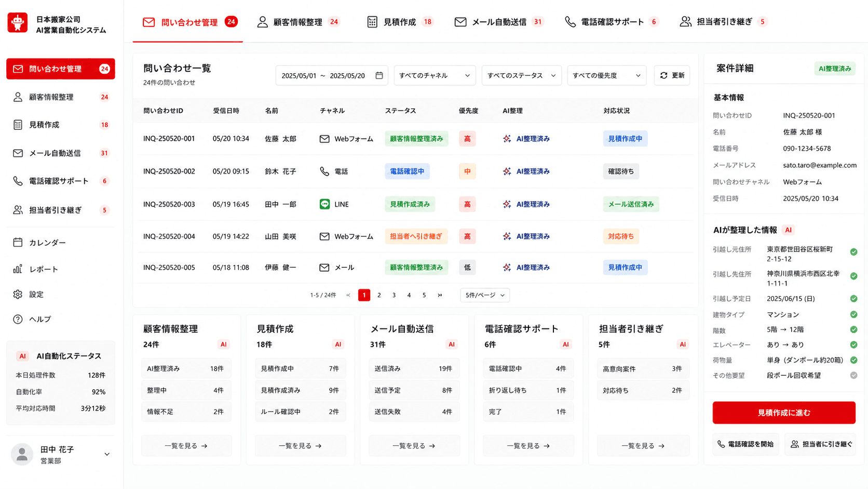Click 一覧を見る in 担当者引き継ぎ card
Screen dimensions: 868x489
point(643,446)
